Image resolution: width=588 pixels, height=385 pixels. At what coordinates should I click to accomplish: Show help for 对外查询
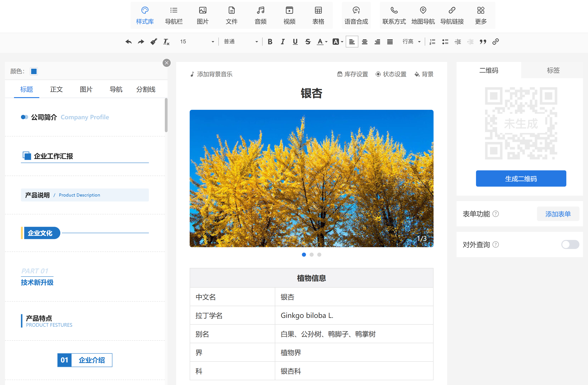coord(496,244)
